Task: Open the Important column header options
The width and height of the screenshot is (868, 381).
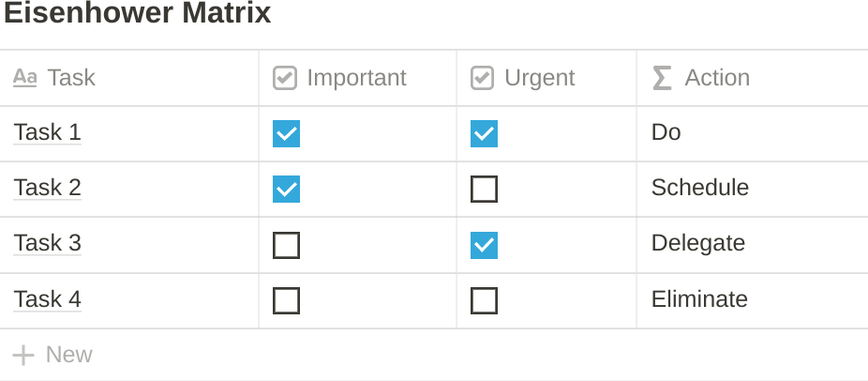Action: click(x=356, y=78)
